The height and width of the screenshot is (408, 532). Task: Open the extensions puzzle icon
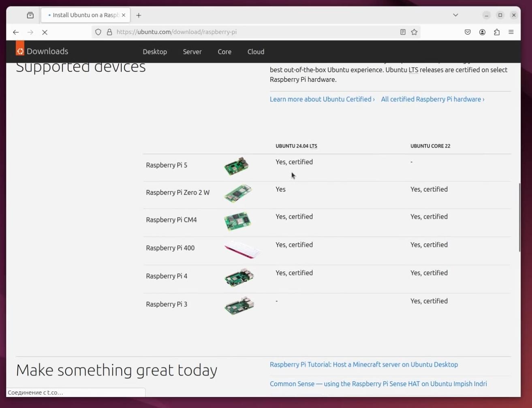[497, 32]
